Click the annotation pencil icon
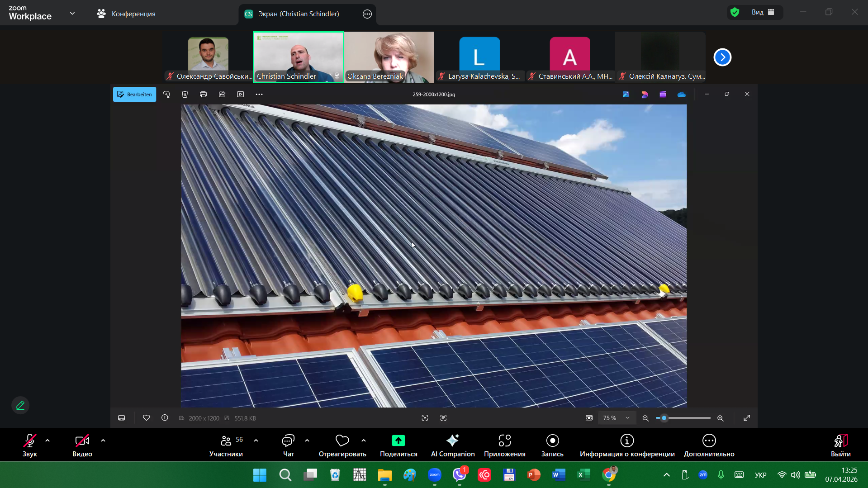 20,405
